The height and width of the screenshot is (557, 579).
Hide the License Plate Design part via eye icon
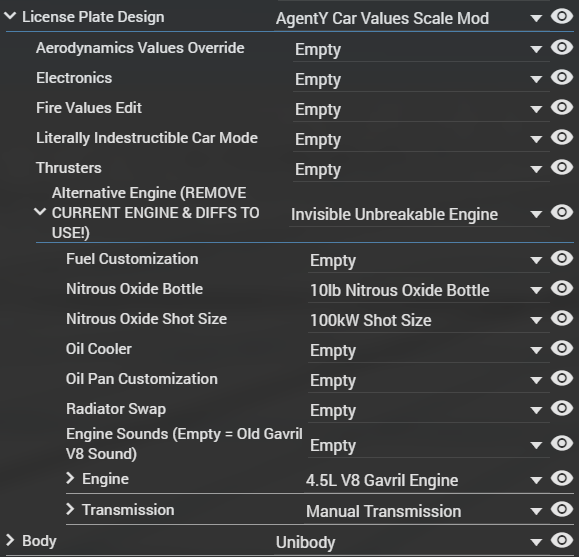tap(562, 16)
